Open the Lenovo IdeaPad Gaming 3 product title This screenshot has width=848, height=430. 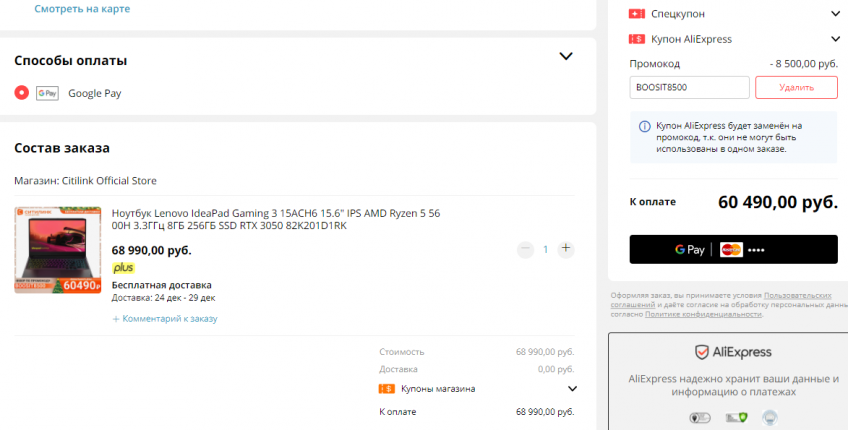click(275, 219)
